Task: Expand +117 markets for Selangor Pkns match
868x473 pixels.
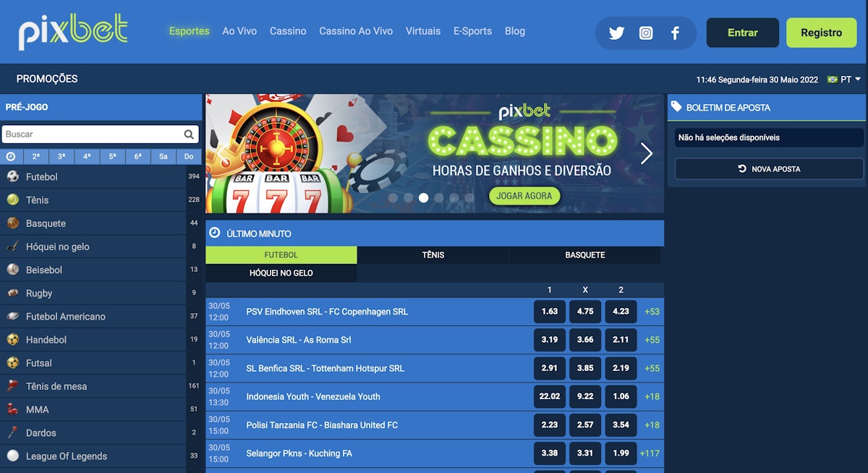Action: pos(650,453)
